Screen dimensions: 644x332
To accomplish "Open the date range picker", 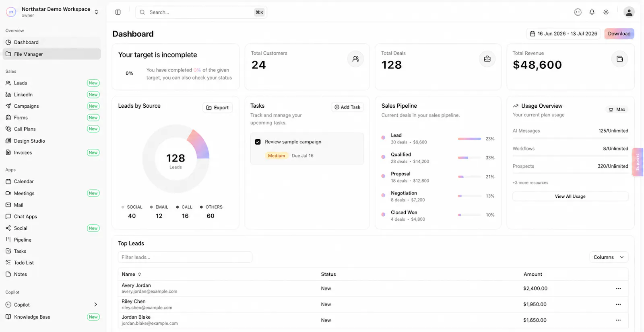I will (563, 34).
